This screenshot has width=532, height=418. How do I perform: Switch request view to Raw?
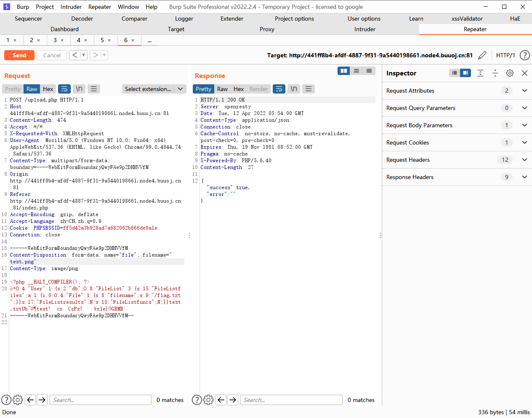click(x=32, y=89)
